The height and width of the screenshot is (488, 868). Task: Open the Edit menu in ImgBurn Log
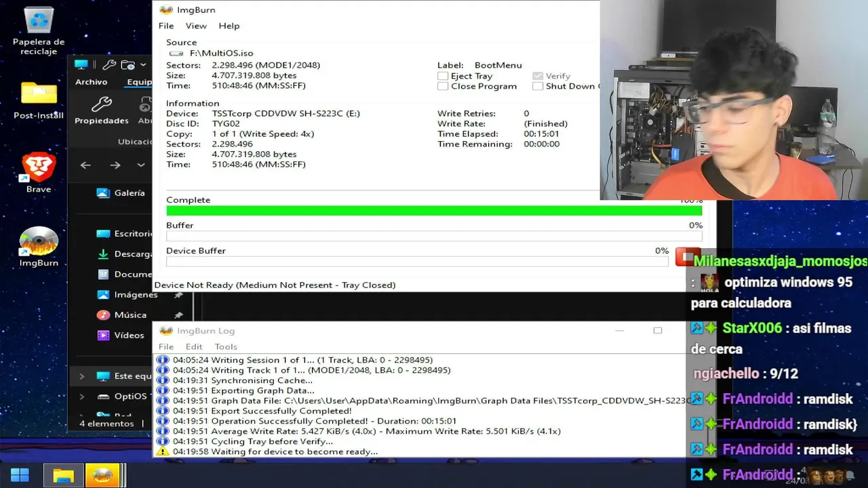pos(194,346)
